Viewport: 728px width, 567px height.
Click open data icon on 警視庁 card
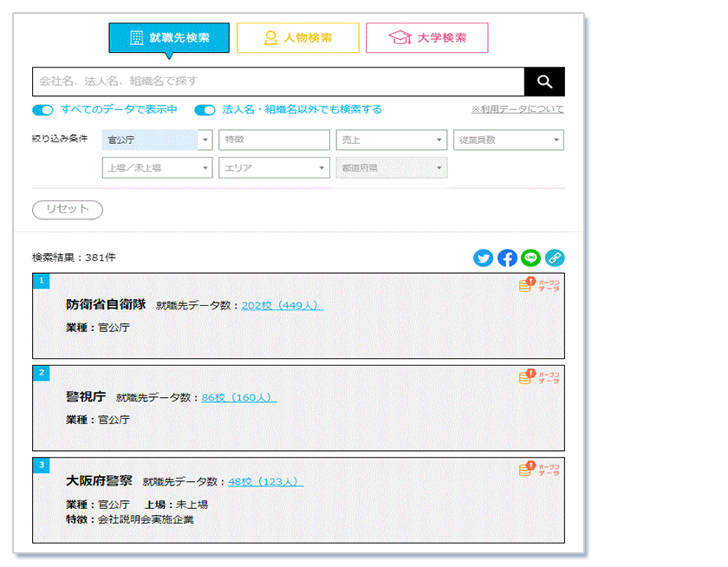pyautogui.click(x=539, y=376)
